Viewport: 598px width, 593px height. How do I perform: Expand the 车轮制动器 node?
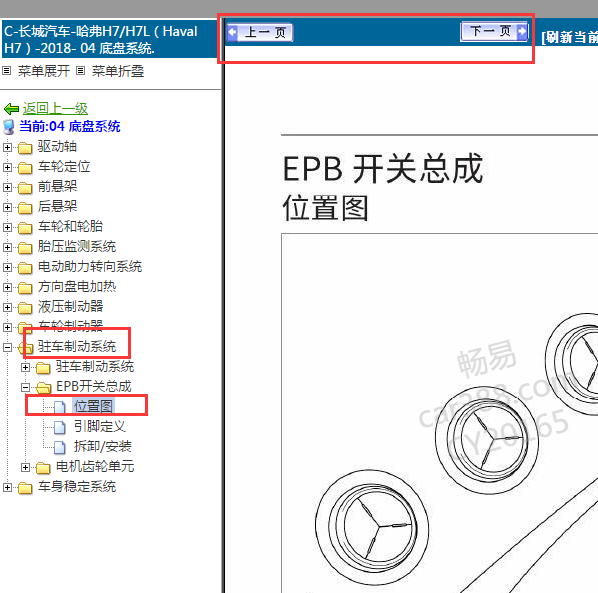(7, 327)
